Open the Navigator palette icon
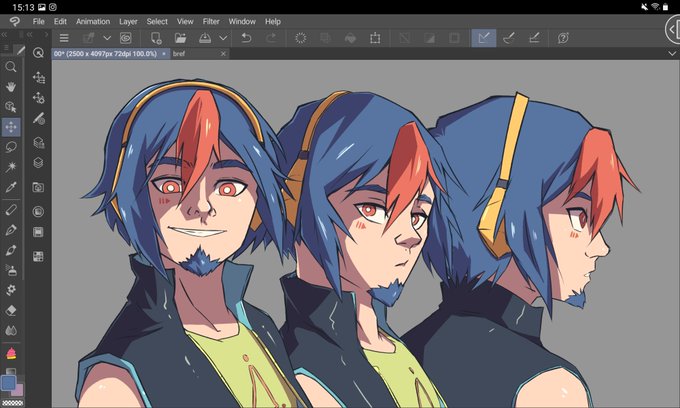The height and width of the screenshot is (408, 680). click(x=38, y=212)
